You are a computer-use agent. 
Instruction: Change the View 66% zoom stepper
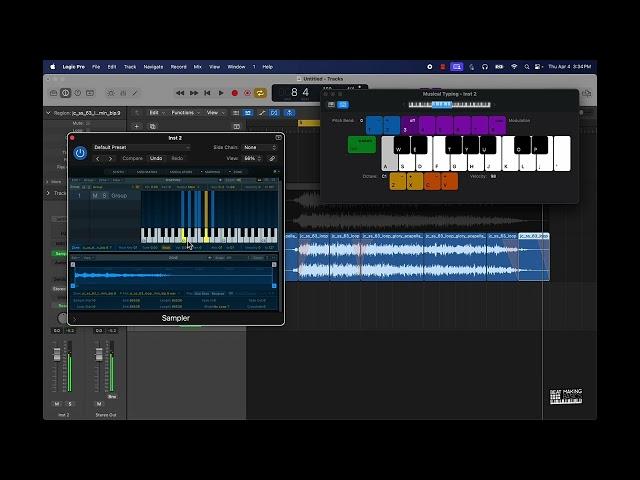coord(252,158)
